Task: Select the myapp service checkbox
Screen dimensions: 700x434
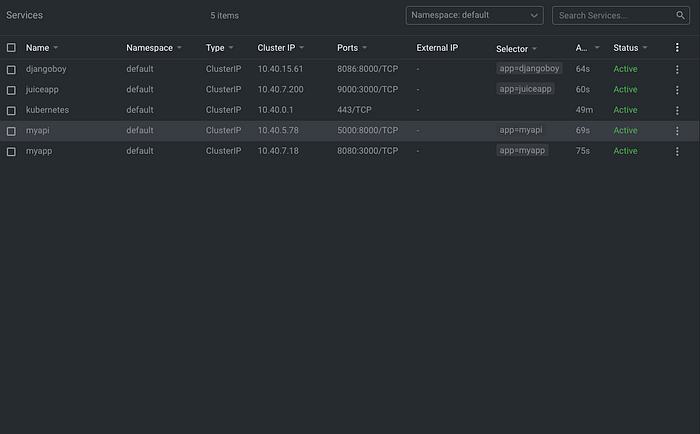Action: coord(11,152)
